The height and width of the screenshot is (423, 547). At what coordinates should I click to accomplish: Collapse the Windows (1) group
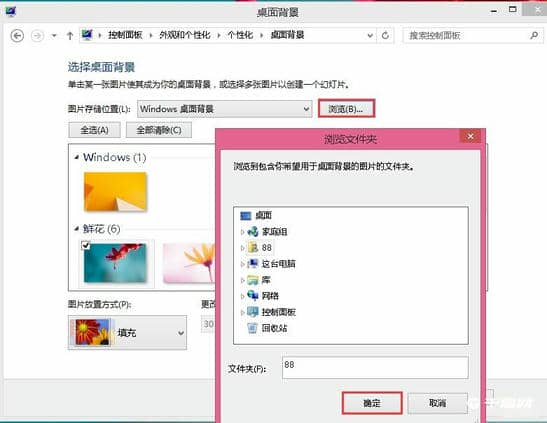(x=76, y=158)
